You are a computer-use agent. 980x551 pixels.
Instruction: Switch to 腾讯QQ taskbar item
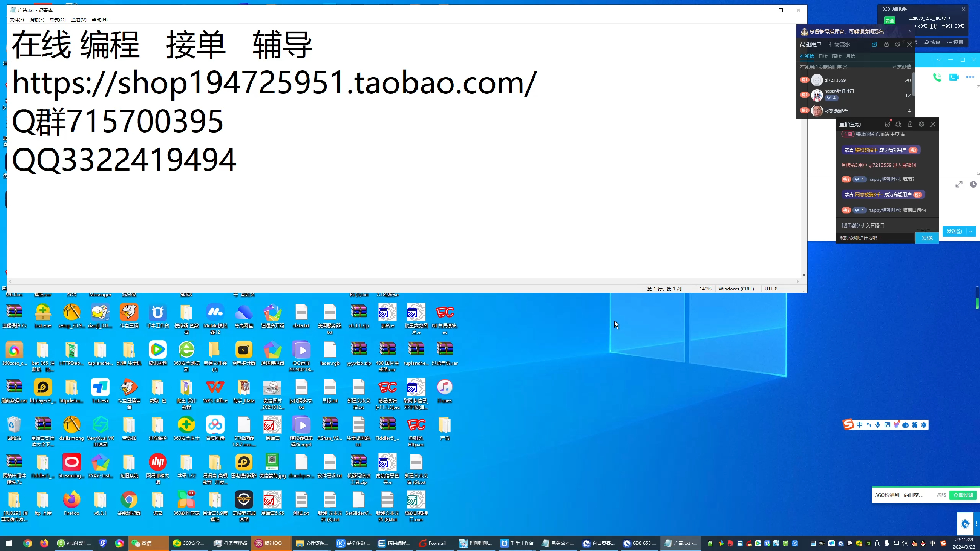click(x=272, y=543)
